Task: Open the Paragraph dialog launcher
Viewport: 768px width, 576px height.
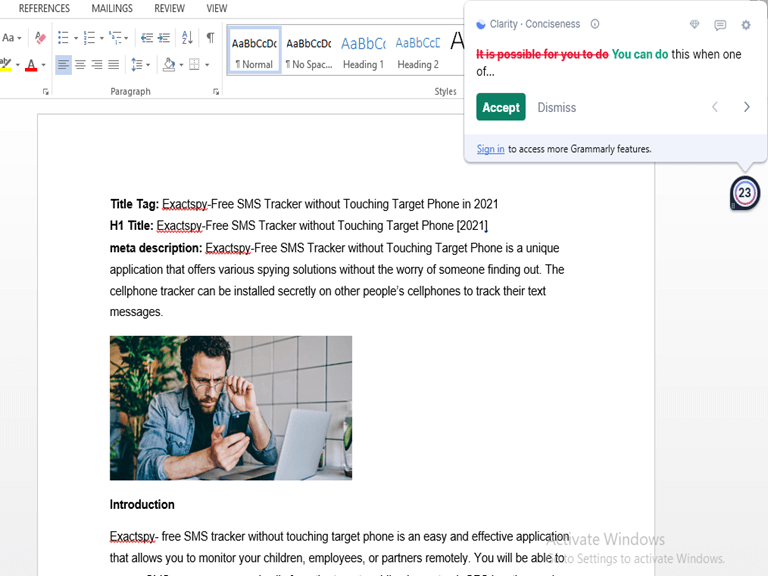Action: [216, 92]
